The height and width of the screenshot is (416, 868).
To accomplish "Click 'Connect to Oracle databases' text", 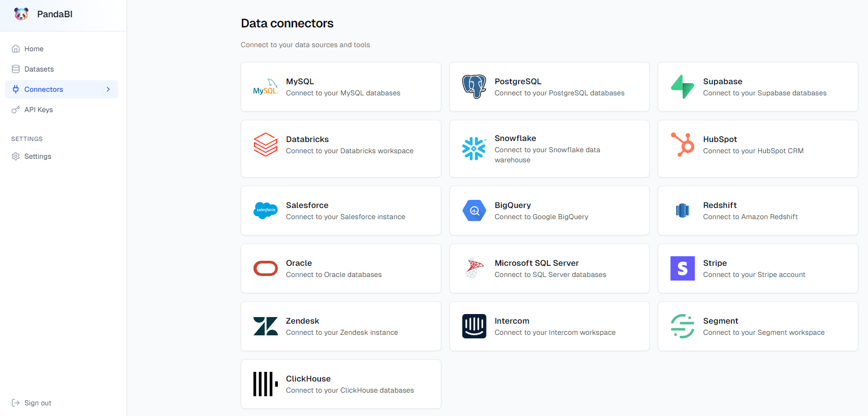I will [x=334, y=274].
